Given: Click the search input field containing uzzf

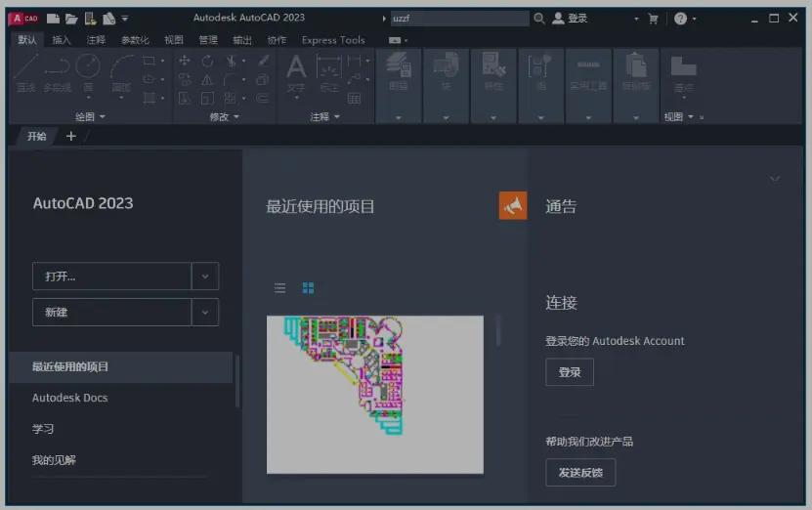Looking at the screenshot, I should coord(460,19).
